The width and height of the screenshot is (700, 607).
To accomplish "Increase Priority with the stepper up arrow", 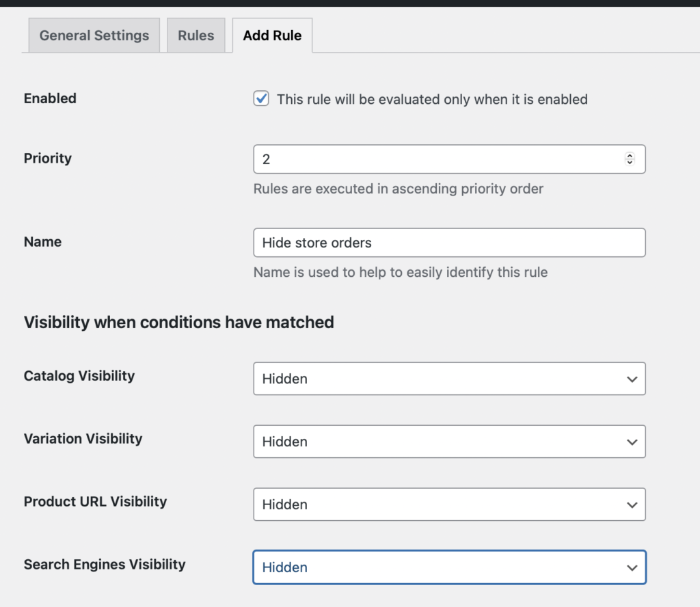I will click(x=630, y=156).
